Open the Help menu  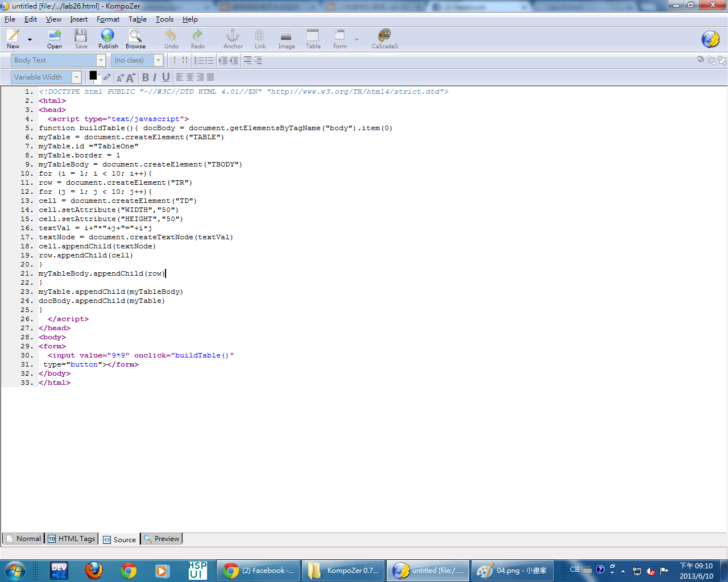point(190,19)
